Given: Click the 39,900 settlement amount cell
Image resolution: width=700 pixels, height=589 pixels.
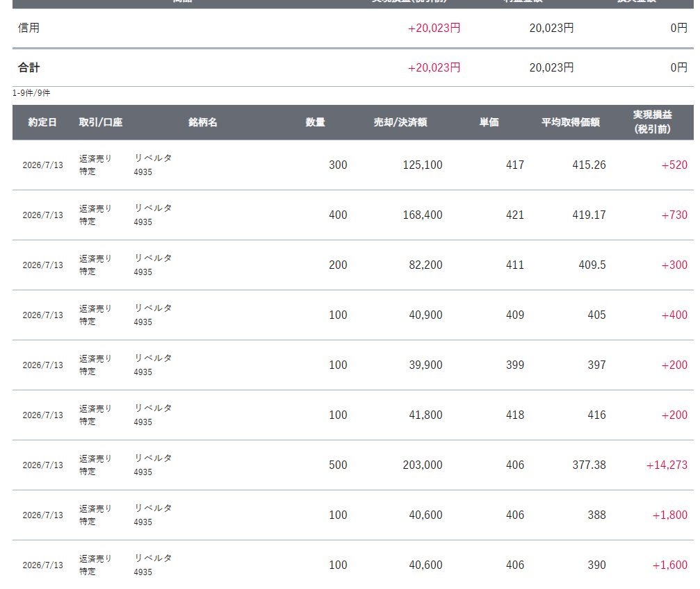Looking at the screenshot, I should pos(425,365).
